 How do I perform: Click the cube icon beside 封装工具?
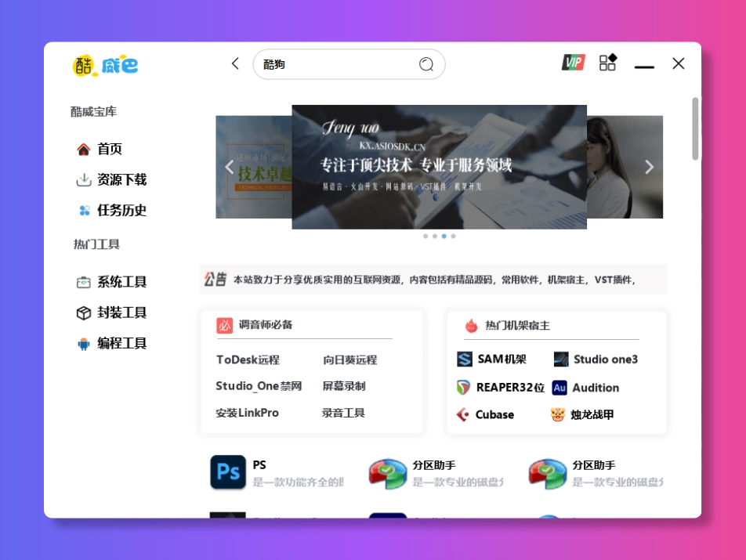[84, 313]
